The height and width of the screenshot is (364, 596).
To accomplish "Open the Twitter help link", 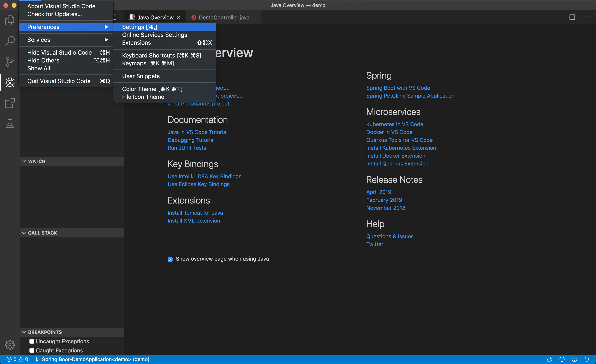I will coord(375,244).
